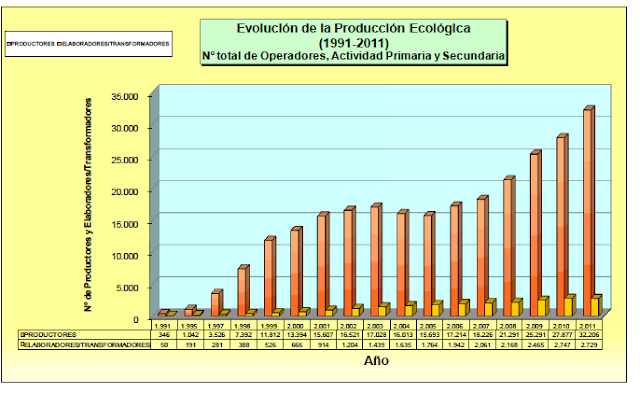Viewport: 640px width, 393px height.
Task: Click the '914' Elaboradores cell
Action: [323, 345]
